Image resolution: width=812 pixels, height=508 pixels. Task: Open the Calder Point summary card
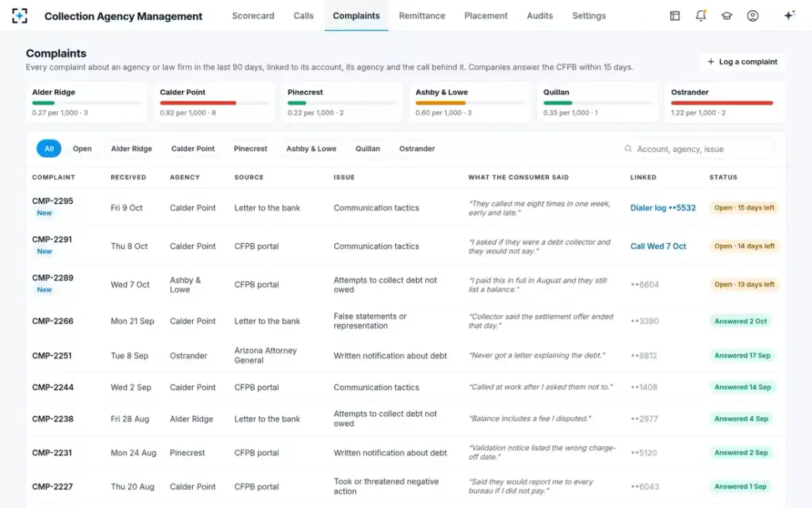click(215, 102)
